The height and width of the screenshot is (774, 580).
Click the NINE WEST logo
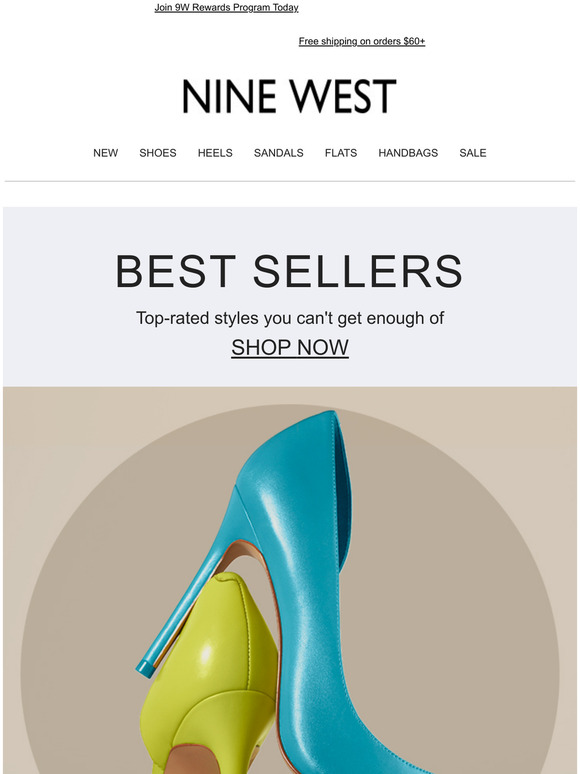[289, 96]
